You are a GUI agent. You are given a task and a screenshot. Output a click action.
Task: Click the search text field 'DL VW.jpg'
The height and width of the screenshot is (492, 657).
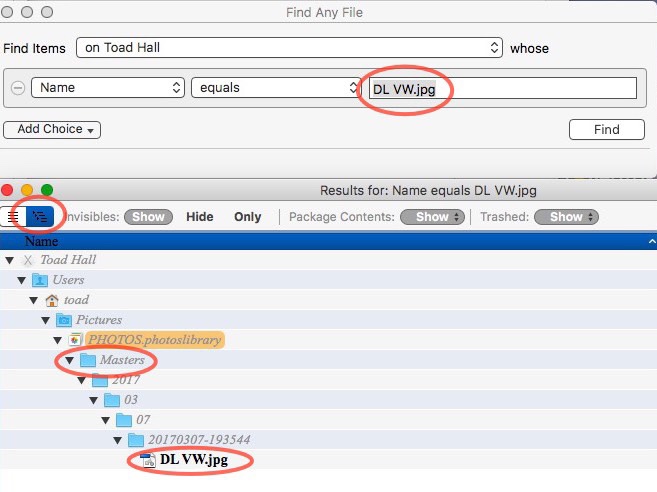point(503,88)
